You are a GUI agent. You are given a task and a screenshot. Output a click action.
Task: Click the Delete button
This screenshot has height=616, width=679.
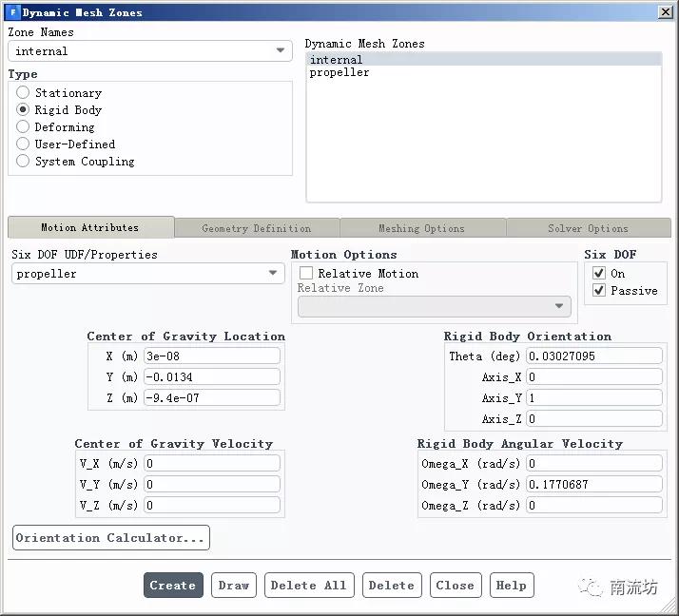coord(392,585)
